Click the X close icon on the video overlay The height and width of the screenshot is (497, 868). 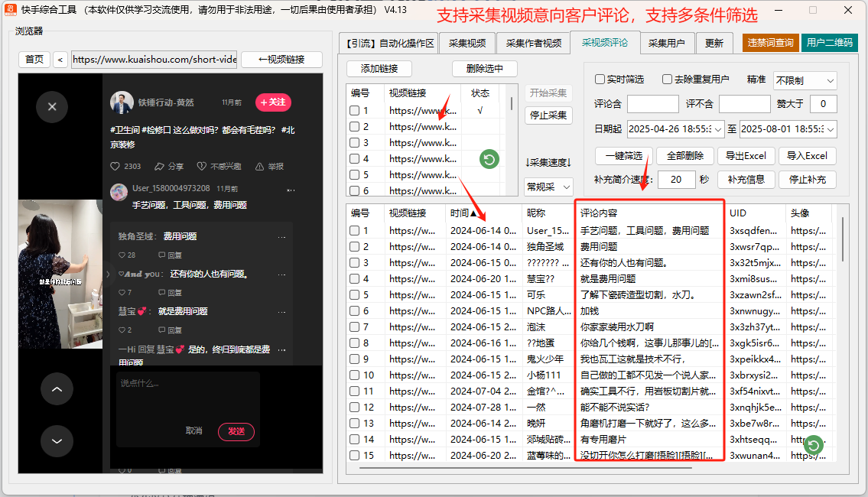(x=52, y=106)
